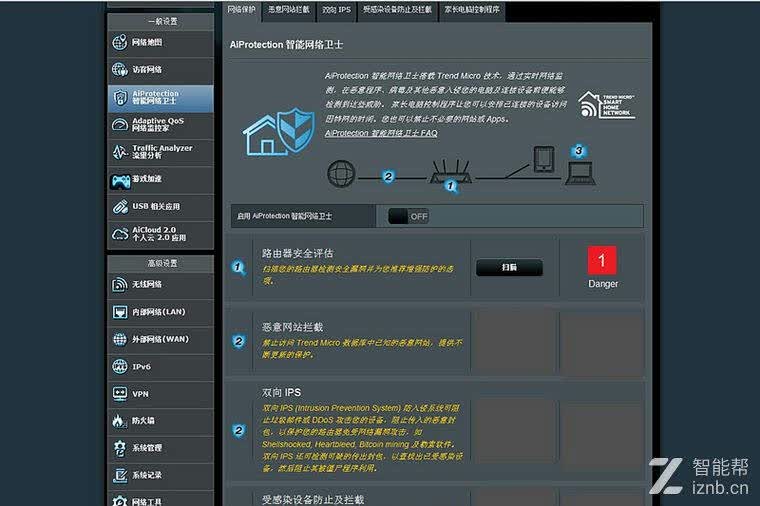Image resolution: width=760 pixels, height=506 pixels.
Task: Click the red Danger result box
Action: [602, 260]
